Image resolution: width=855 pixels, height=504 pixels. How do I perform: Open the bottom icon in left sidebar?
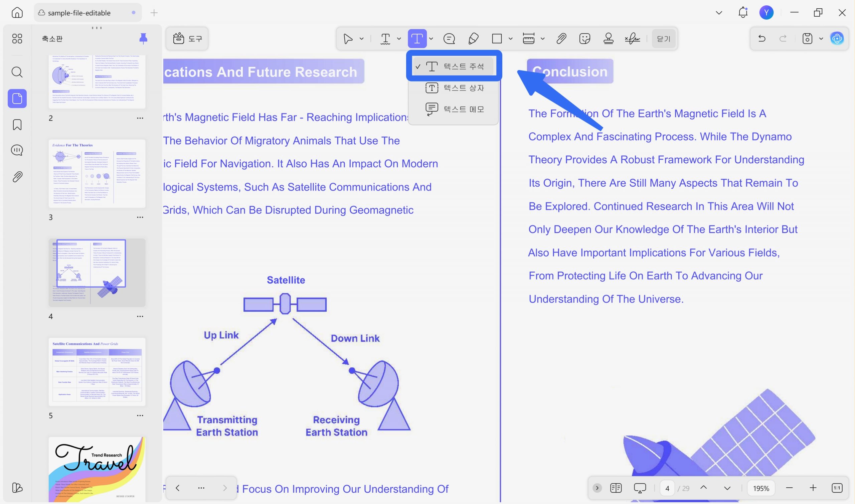coord(17,487)
